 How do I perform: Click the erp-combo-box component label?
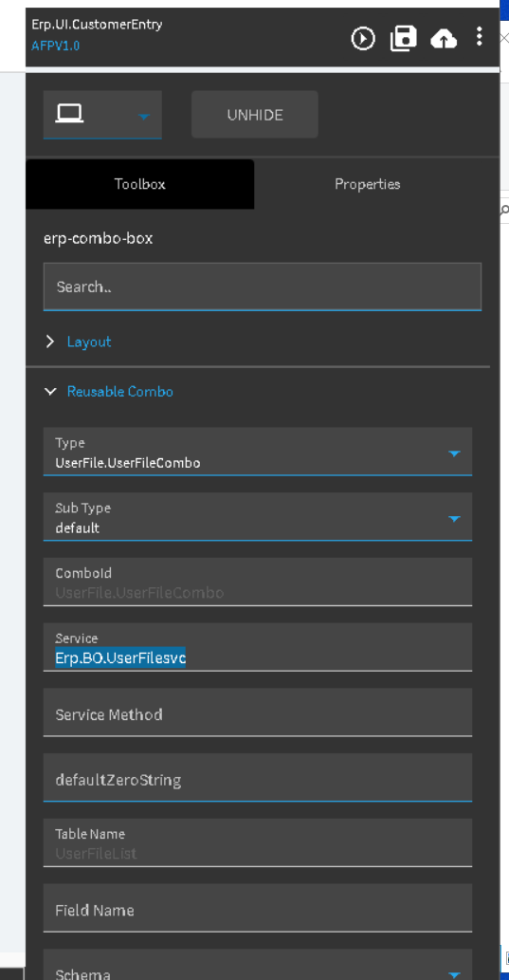click(x=98, y=239)
